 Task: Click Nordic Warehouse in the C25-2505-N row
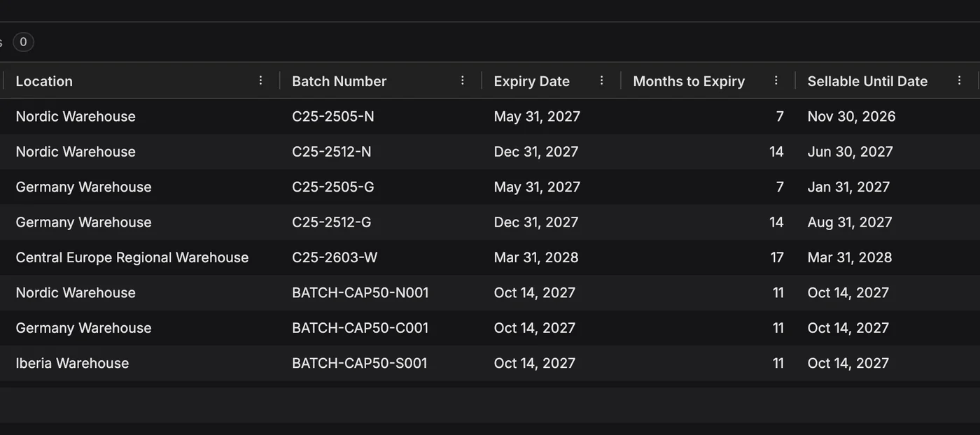pyautogui.click(x=76, y=116)
